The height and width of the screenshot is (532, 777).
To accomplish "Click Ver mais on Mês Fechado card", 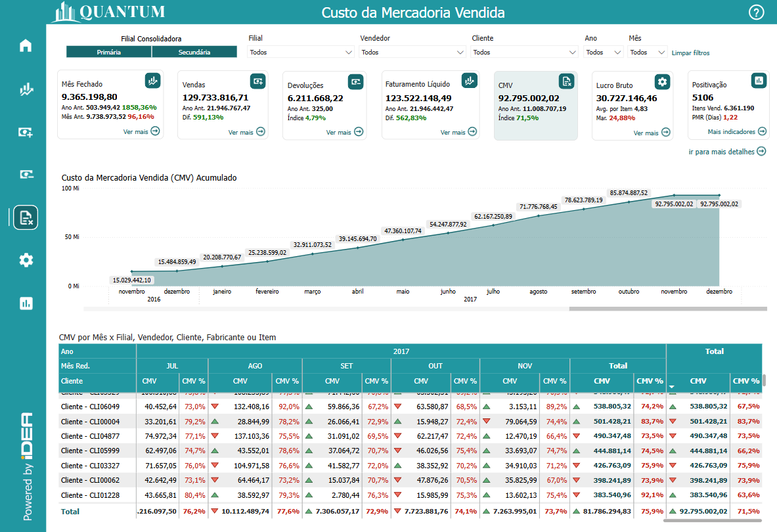I will 141,131.
